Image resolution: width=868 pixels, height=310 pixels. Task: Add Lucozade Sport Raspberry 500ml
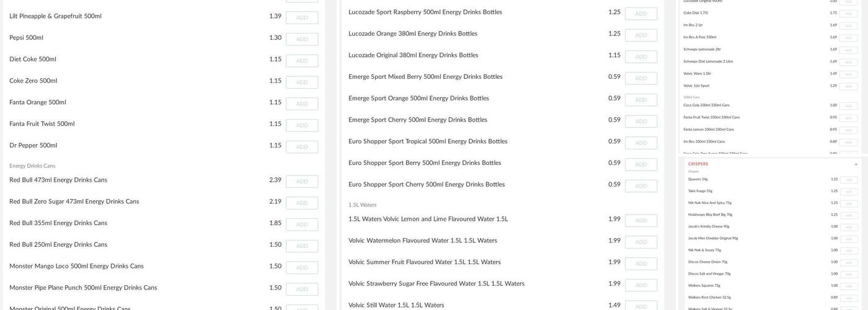(641, 14)
